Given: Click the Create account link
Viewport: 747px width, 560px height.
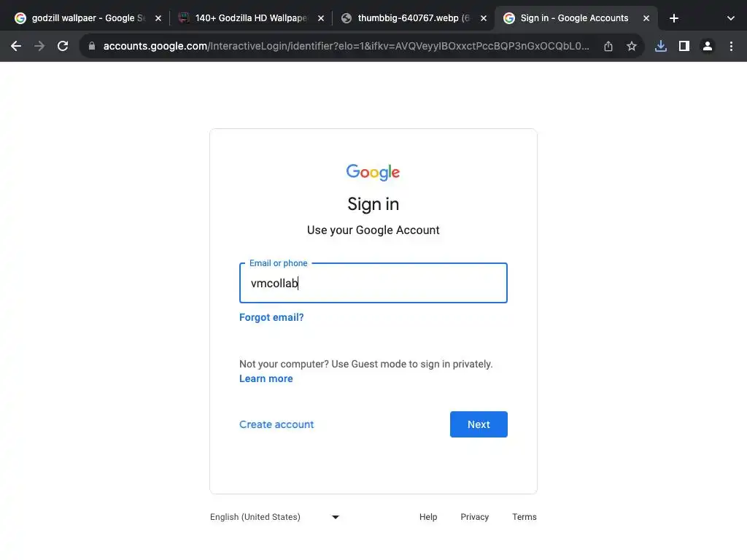Looking at the screenshot, I should 276,424.
